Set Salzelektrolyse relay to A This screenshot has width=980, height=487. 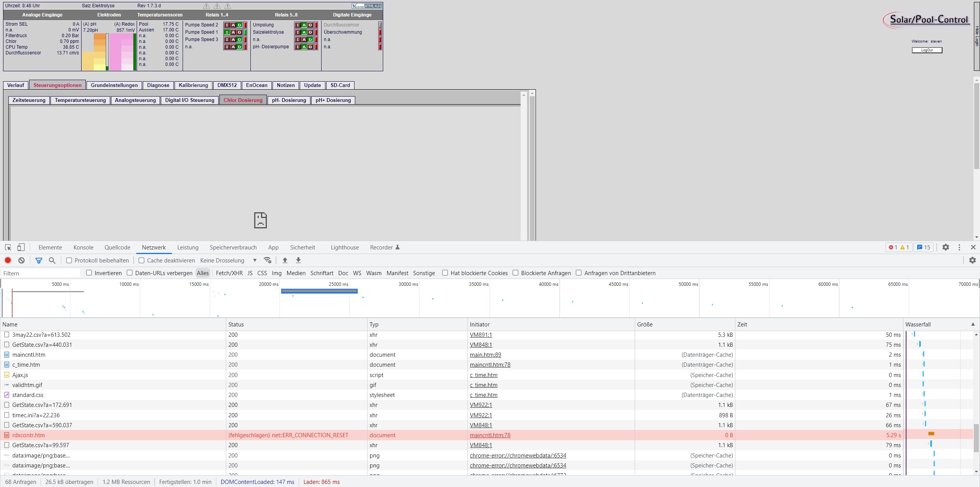(x=304, y=32)
